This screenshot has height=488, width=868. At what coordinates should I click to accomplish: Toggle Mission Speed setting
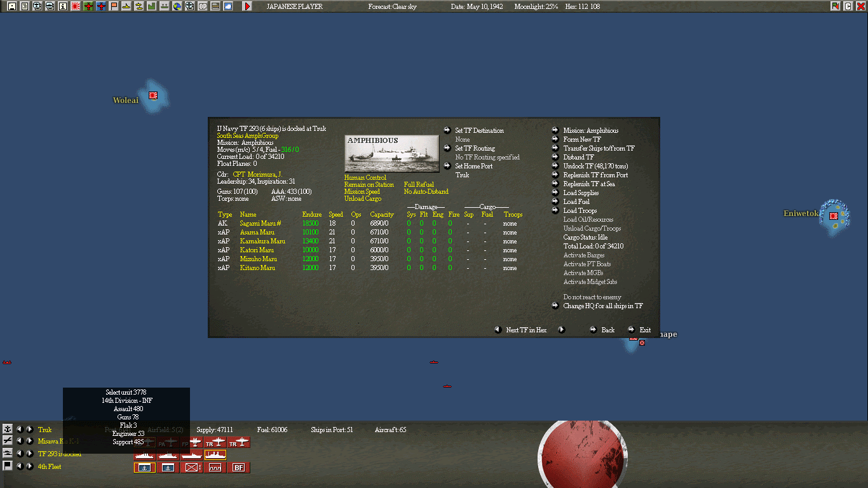click(362, 192)
